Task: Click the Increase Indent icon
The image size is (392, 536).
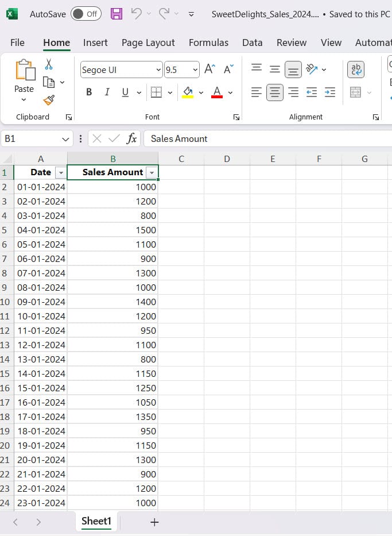Action: coord(330,92)
